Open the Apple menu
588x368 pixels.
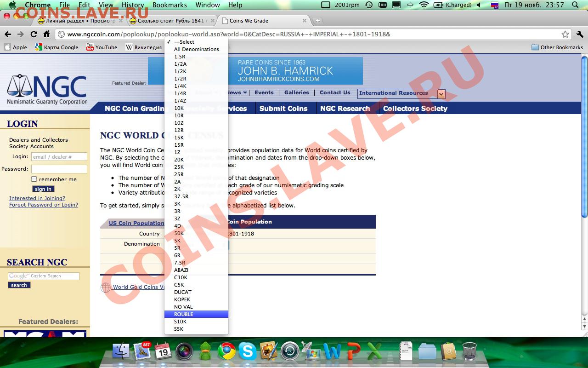12,5
